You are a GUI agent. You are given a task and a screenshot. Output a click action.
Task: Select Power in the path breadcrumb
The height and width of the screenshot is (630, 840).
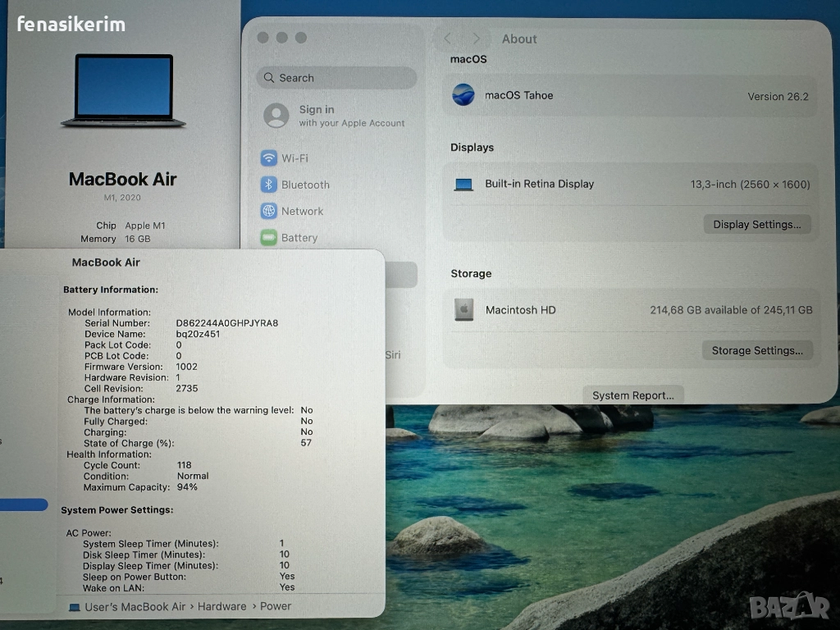click(276, 606)
